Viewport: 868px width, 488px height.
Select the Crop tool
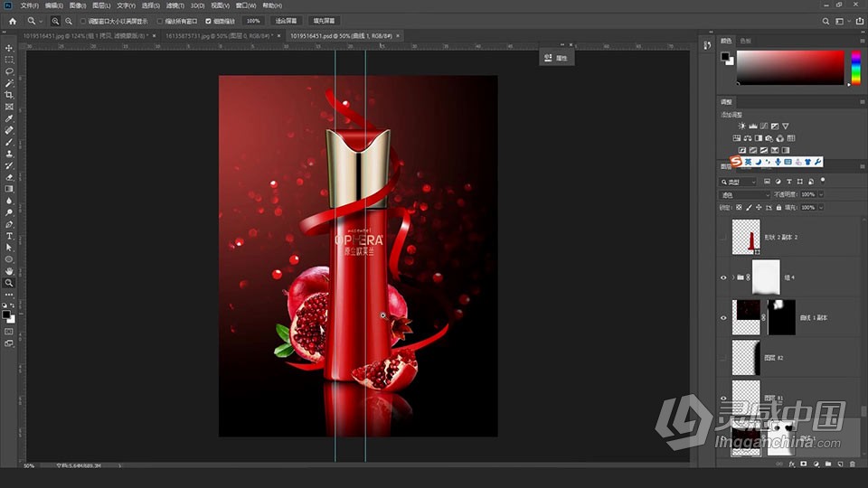tap(9, 95)
